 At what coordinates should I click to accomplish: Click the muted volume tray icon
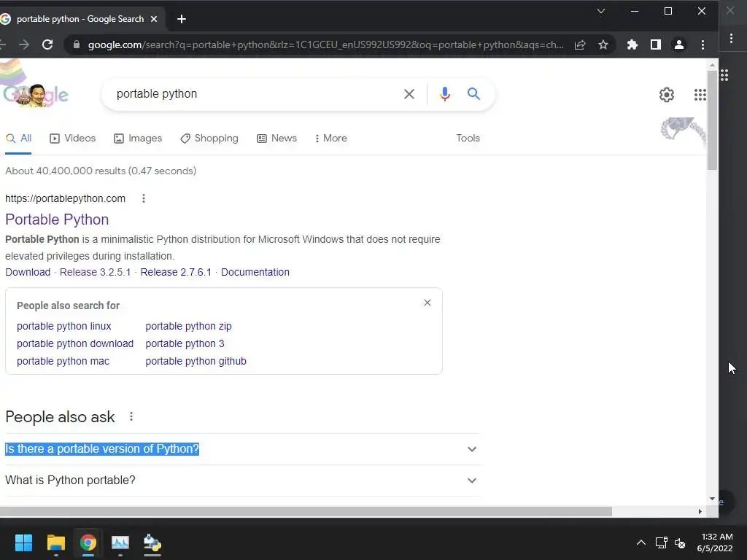[x=680, y=542]
